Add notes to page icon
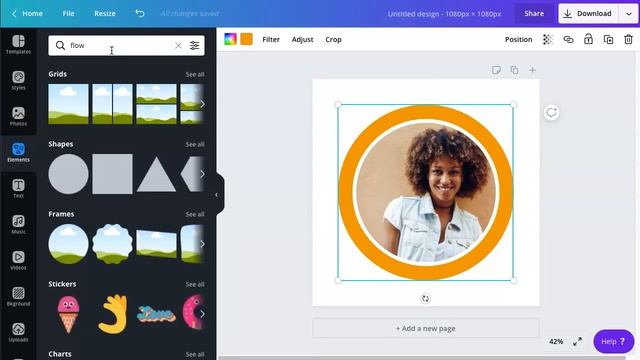This screenshot has height=360, width=640. coord(496,70)
